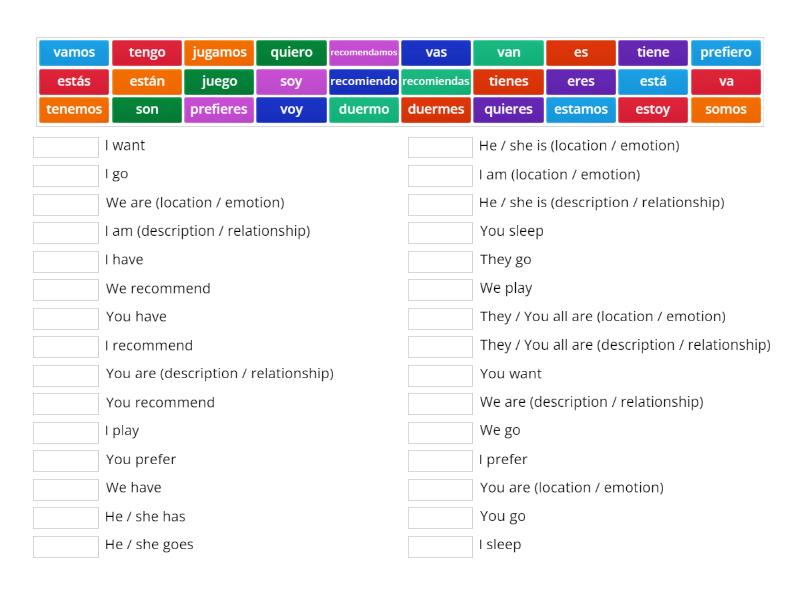Click the answer box beside 'I want'
The height and width of the screenshot is (600, 800).
(66, 147)
